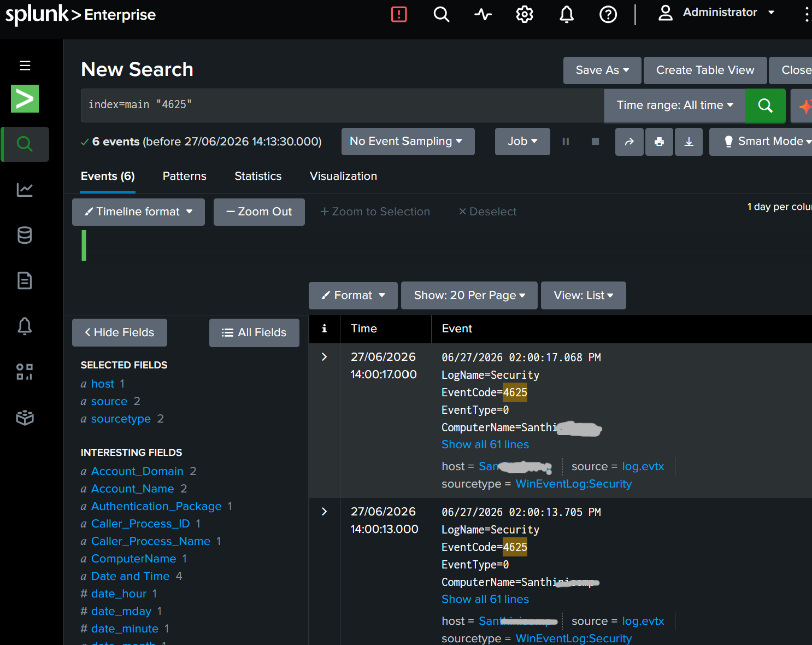Screen dimensions: 812x645
Task: Click the export download icon
Action: pyautogui.click(x=689, y=142)
